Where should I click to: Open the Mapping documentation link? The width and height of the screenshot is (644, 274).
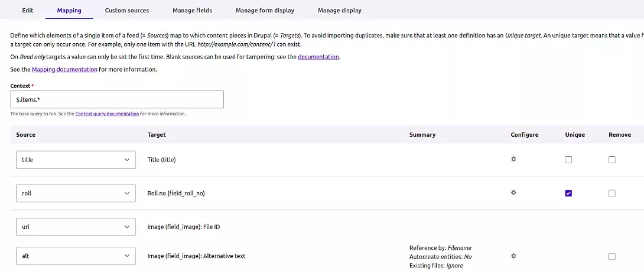(64, 69)
